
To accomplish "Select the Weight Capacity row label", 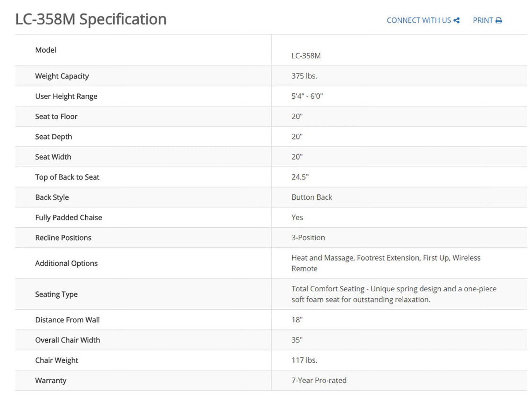I will tap(62, 76).
